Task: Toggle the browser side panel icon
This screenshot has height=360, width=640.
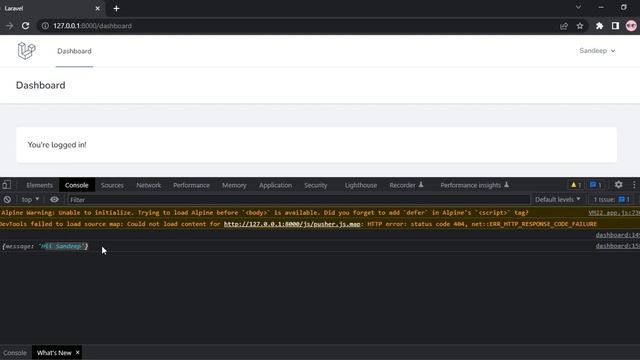Action: click(615, 26)
